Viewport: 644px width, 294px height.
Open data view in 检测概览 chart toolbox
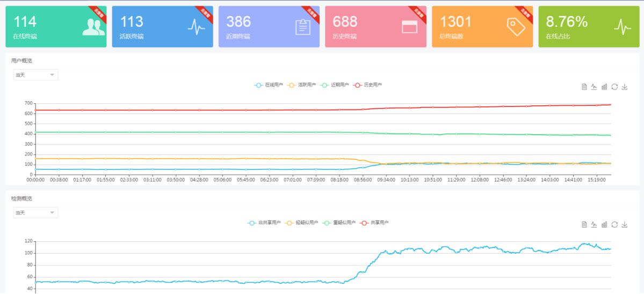[x=584, y=224]
